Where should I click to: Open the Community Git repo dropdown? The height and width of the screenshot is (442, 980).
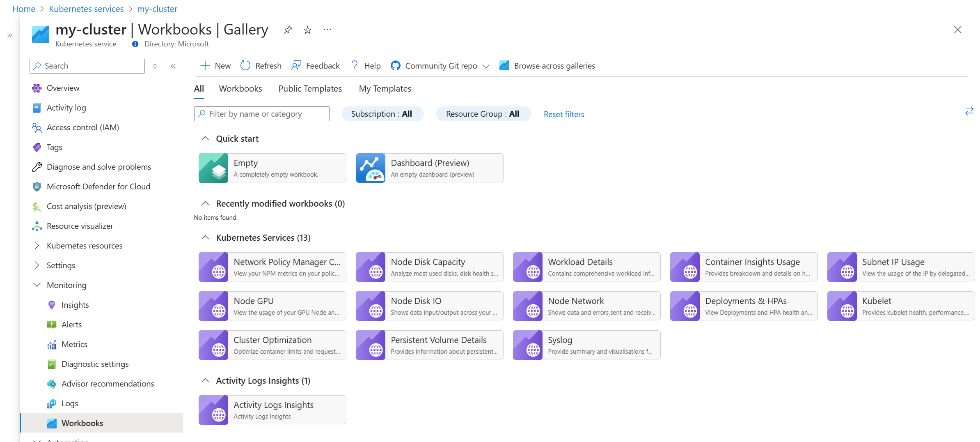coord(440,66)
